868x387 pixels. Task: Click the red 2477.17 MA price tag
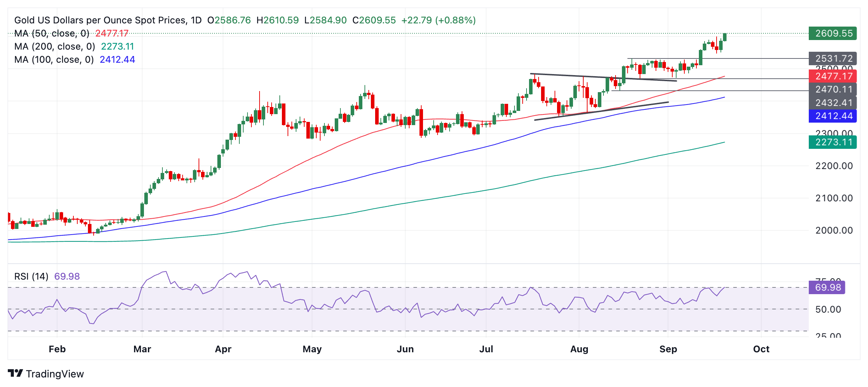[x=832, y=76]
